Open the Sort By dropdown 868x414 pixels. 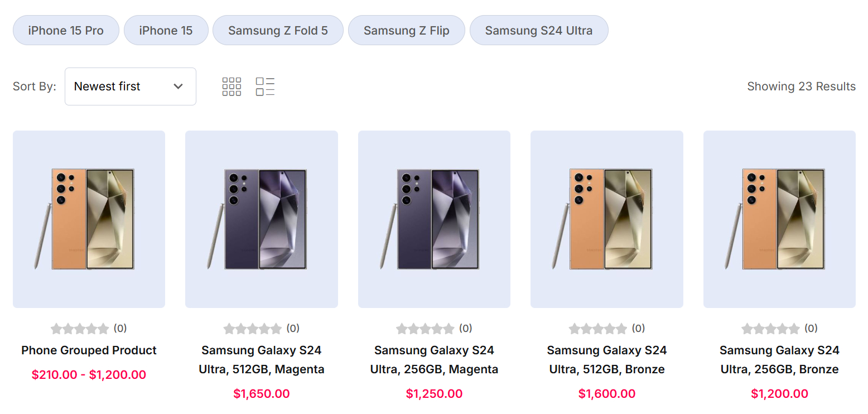point(130,86)
